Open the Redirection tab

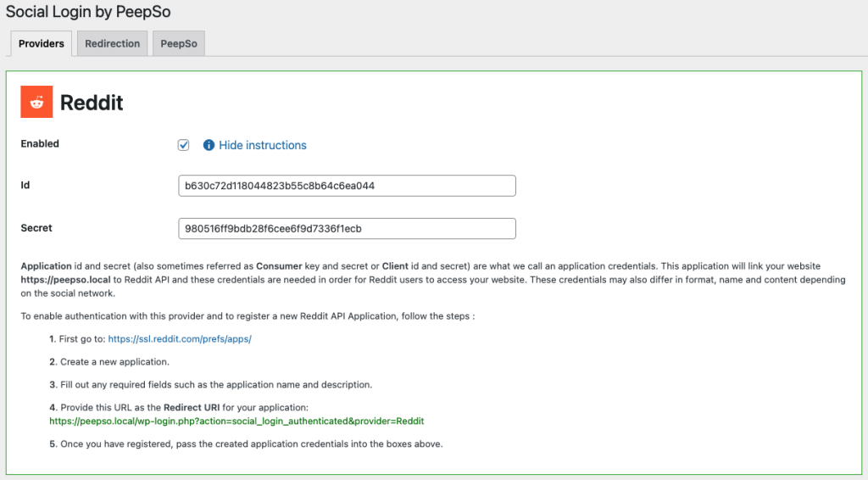click(113, 44)
